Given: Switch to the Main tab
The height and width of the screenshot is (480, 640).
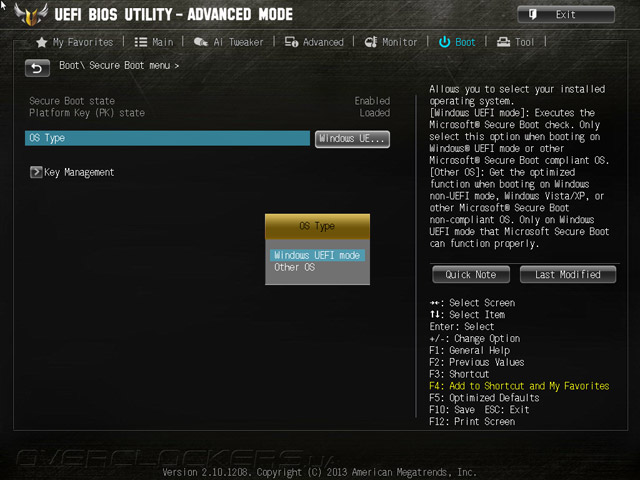Looking at the screenshot, I should tap(154, 42).
